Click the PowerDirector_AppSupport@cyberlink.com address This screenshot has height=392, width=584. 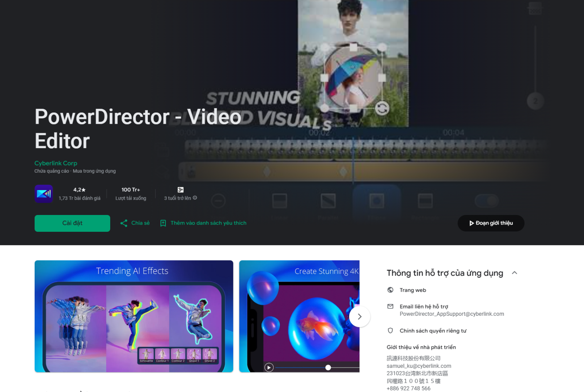pos(452,314)
